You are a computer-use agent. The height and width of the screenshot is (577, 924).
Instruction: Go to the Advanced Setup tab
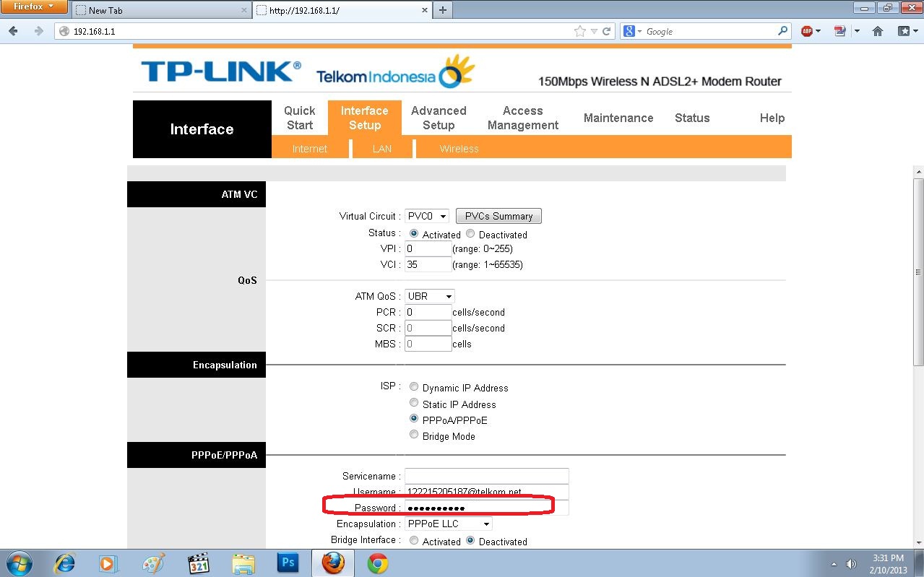click(x=439, y=118)
